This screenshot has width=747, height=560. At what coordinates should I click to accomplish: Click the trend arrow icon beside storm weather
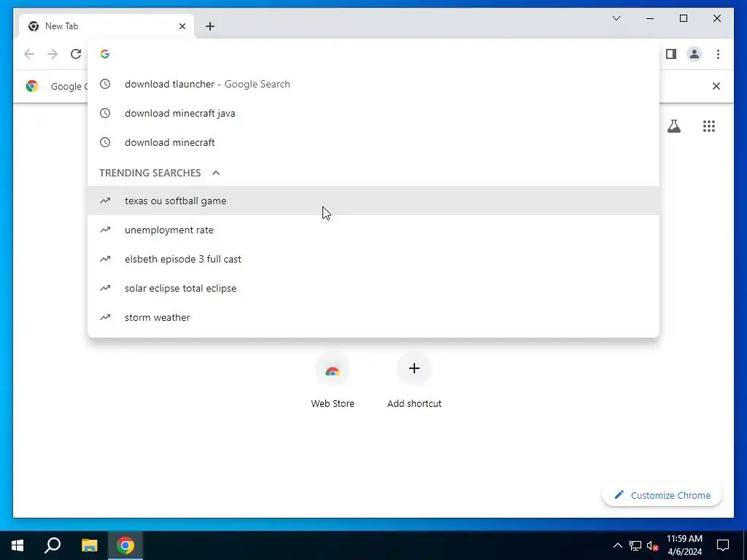105,317
